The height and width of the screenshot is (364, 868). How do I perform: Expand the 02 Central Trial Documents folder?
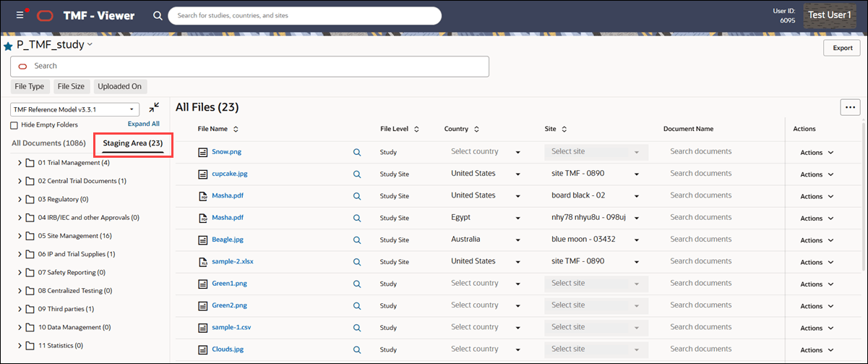(20, 181)
